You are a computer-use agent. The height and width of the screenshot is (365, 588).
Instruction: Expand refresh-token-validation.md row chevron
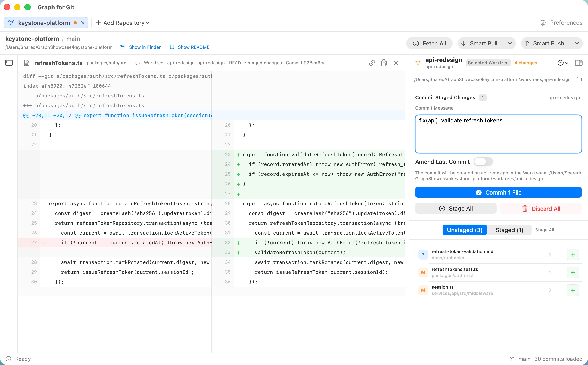[x=550, y=255]
